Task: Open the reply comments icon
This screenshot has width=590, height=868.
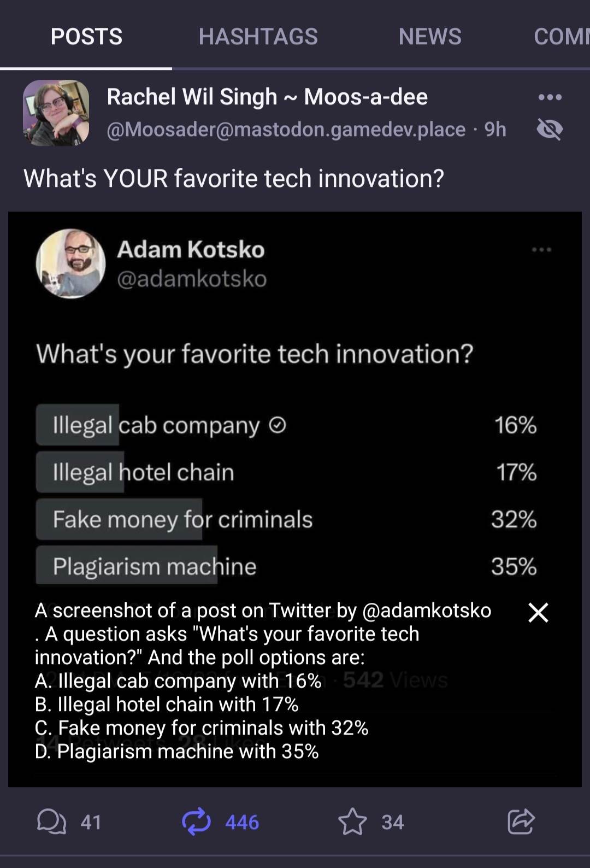Action: [x=51, y=822]
